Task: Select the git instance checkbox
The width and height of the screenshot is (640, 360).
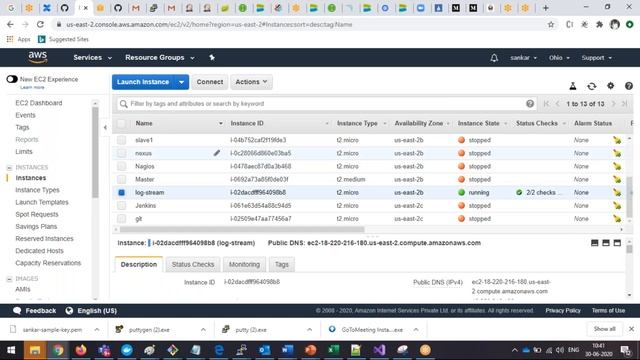Action: pos(122,219)
